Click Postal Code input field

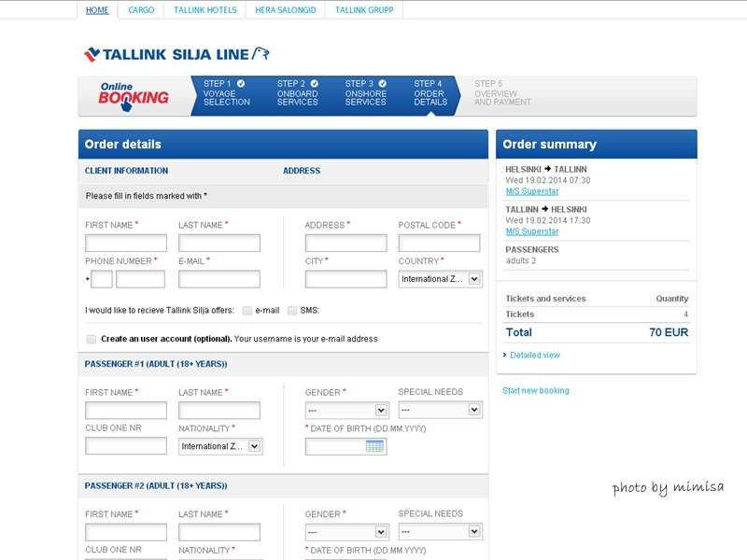(x=439, y=243)
